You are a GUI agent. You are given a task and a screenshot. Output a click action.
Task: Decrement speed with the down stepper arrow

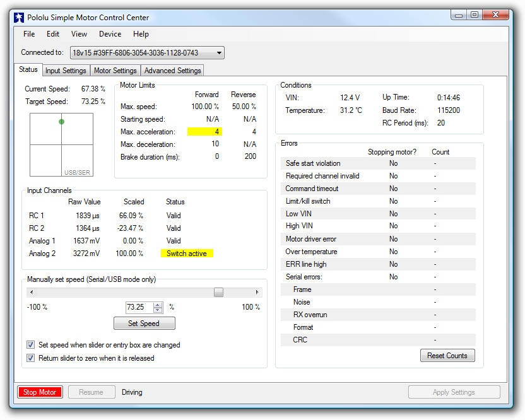(x=158, y=310)
